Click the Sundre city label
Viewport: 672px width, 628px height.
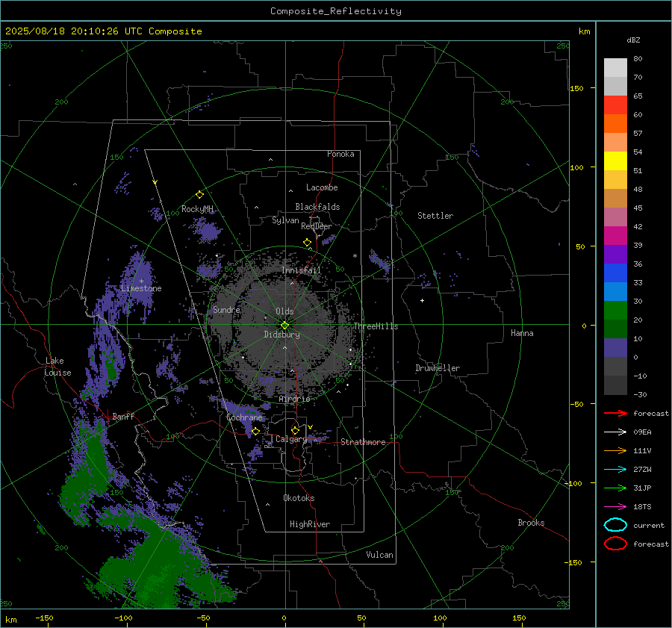pyautogui.click(x=226, y=309)
